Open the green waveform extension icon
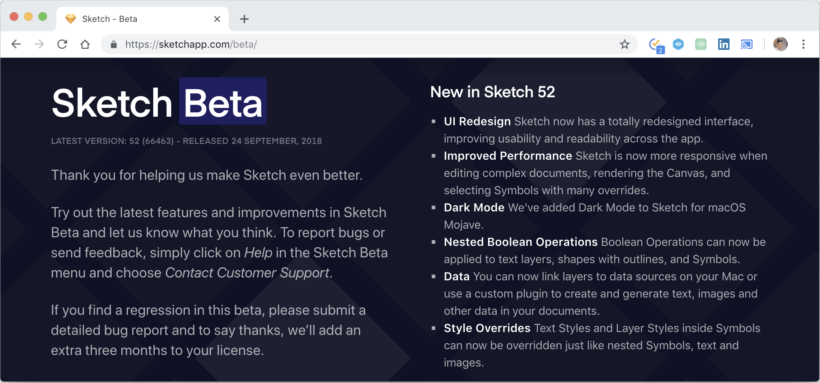Image resolution: width=820 pixels, height=383 pixels. [x=701, y=44]
